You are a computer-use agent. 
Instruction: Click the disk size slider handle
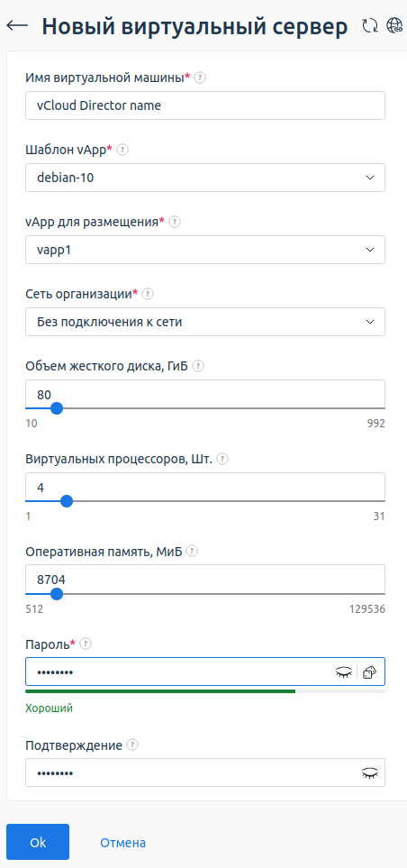[x=56, y=408]
